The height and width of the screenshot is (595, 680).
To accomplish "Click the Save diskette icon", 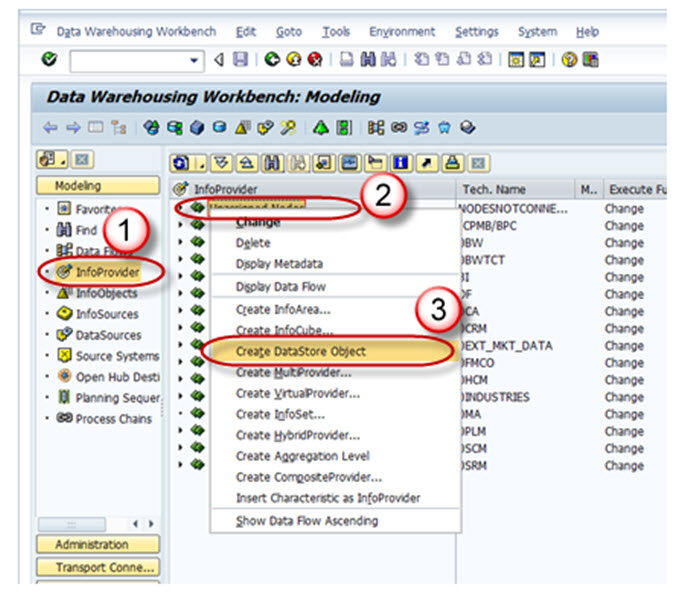I will pos(240,61).
